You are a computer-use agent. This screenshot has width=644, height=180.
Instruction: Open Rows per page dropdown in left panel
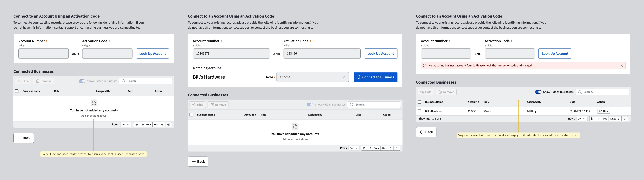point(126,124)
